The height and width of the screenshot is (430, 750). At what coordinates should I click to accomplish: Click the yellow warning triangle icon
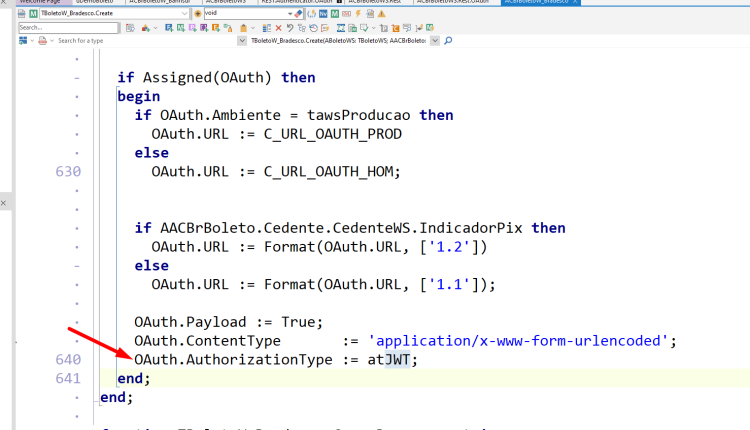(x=382, y=13)
